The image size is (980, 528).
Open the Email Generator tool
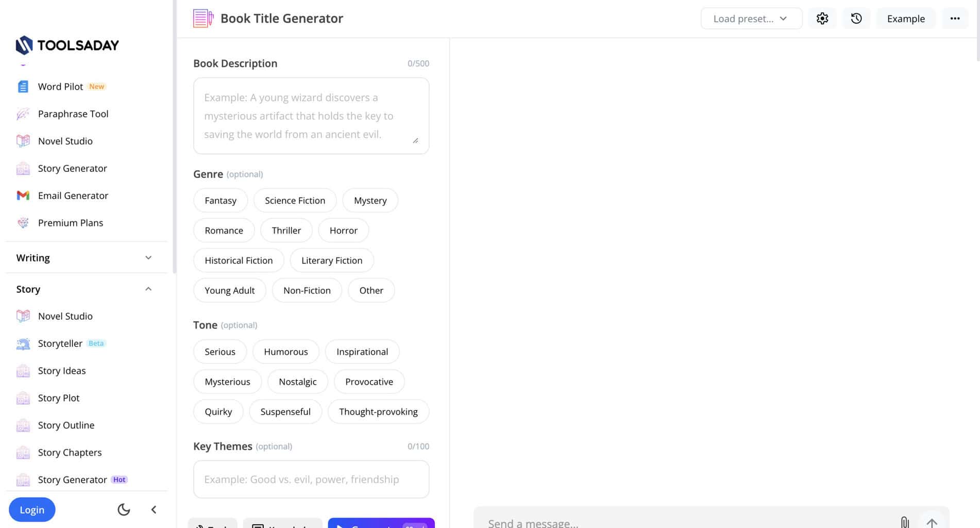point(73,195)
